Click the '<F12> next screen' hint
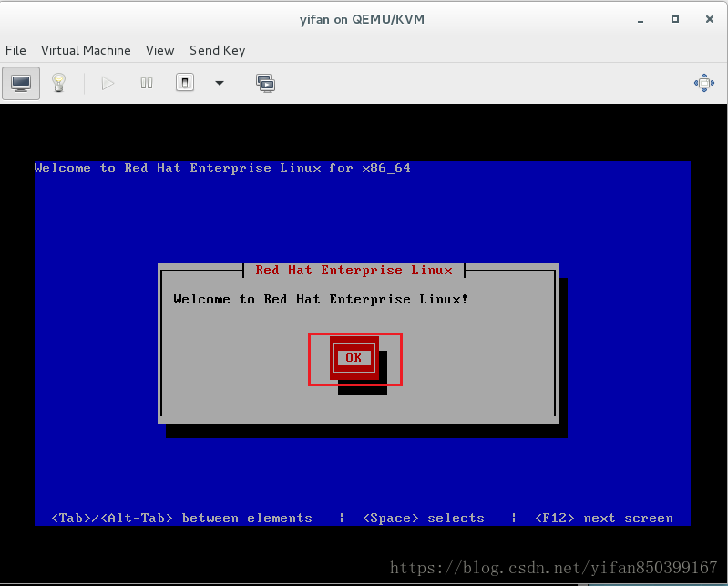This screenshot has width=728, height=586. click(603, 519)
